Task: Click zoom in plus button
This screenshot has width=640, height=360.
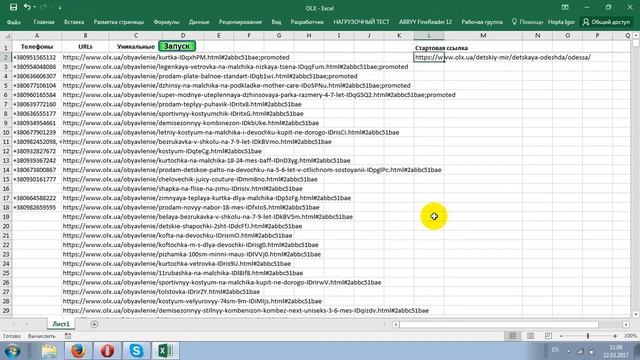Action: coord(615,336)
